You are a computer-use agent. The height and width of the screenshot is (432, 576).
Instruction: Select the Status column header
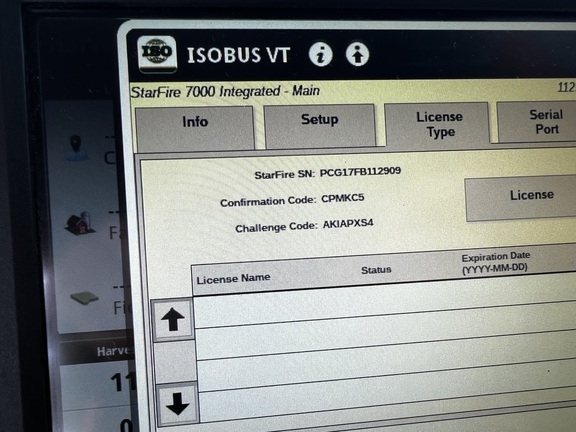(376, 270)
